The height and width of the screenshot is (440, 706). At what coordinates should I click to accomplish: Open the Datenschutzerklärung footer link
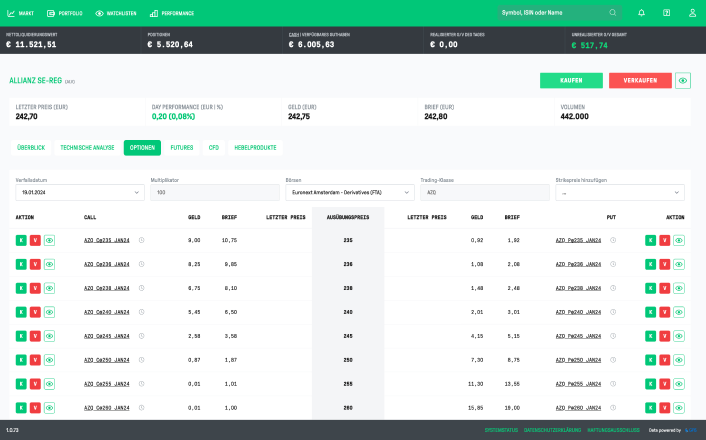pyautogui.click(x=552, y=430)
